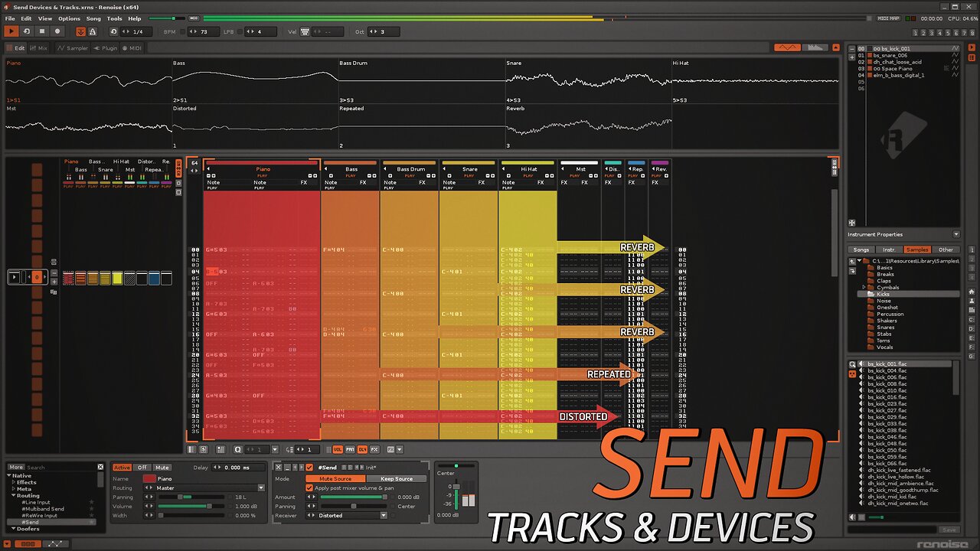Toggle the metronome icon

tap(92, 31)
